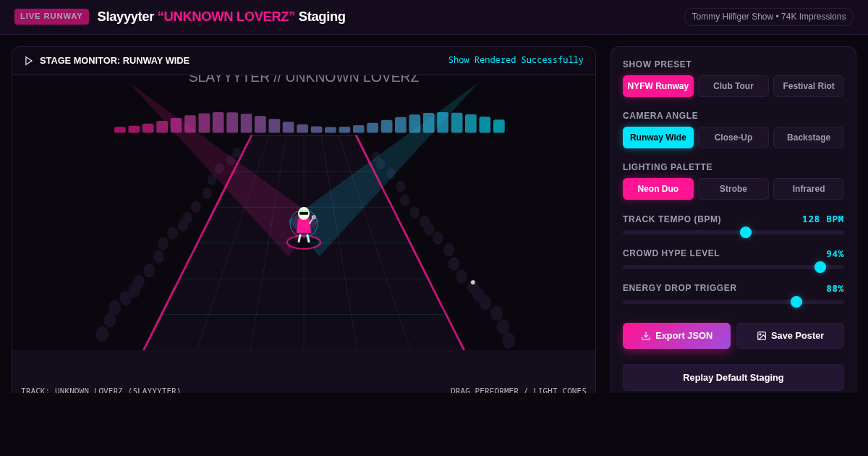Click the download icon in Export JSON
Screen dimensions: 868x456
(x=646, y=336)
